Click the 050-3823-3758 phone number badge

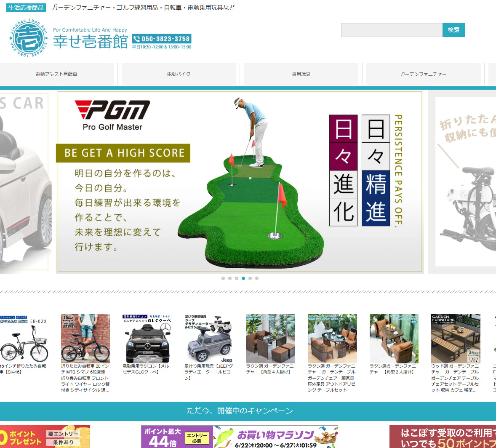(x=162, y=39)
